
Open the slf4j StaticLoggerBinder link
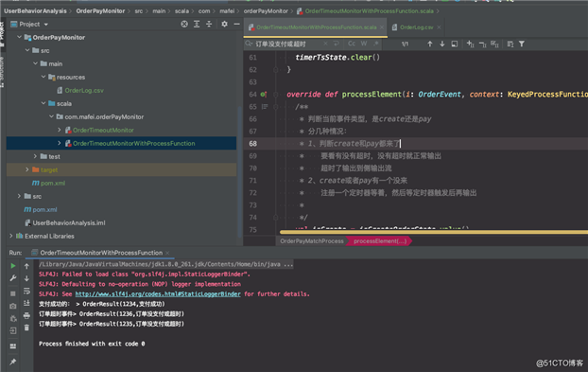[x=158, y=294]
